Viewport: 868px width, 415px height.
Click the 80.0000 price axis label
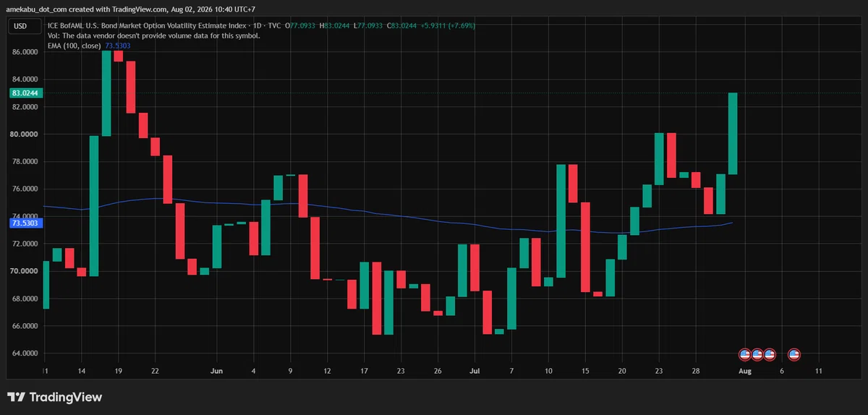click(25, 134)
